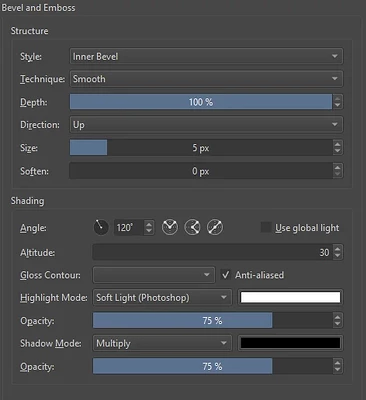This screenshot has width=366, height=400.
Task: Open the white highlight color swatch
Action: click(290, 298)
